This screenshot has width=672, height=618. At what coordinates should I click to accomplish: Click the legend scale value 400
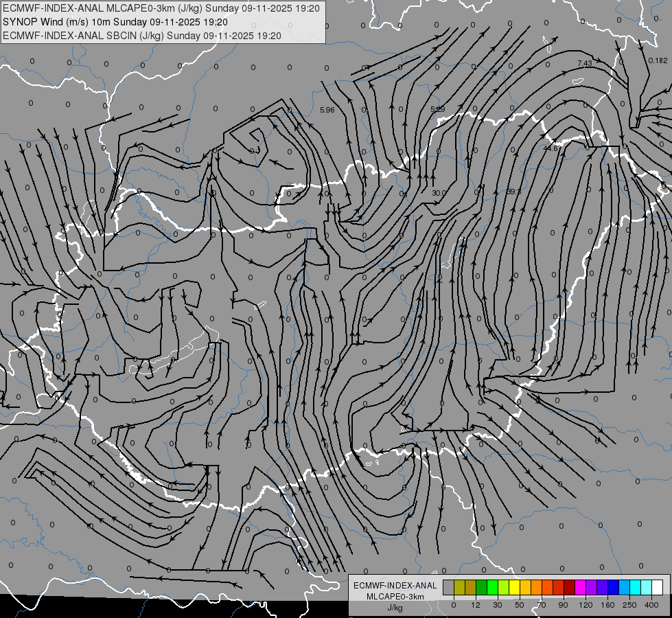coord(651,605)
